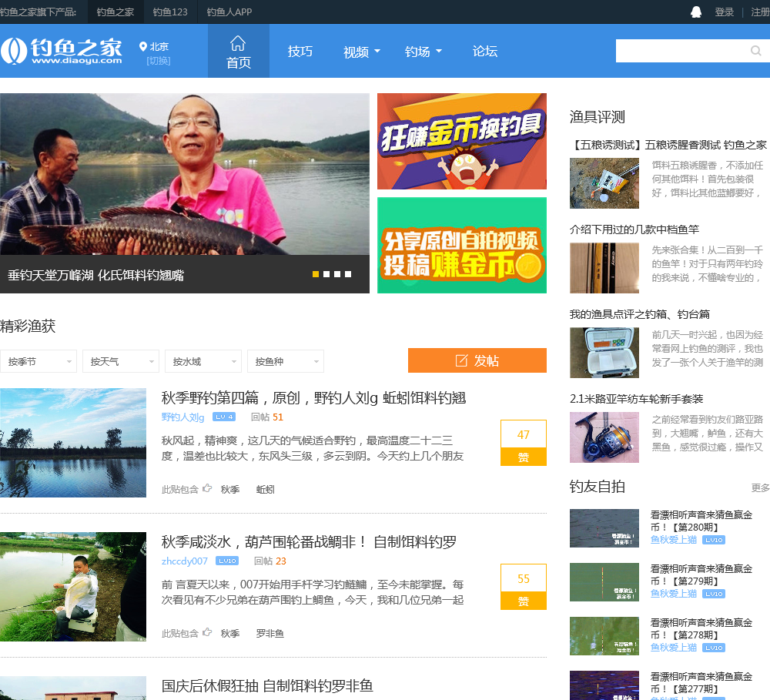Image resolution: width=770 pixels, height=700 pixels.
Task: Click LV 4 badge beside 野钓人刘g
Action: click(x=224, y=417)
